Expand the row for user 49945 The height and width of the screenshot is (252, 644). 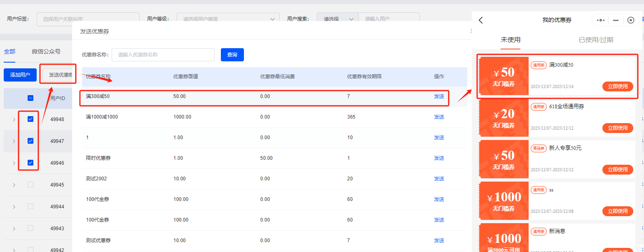click(x=14, y=185)
